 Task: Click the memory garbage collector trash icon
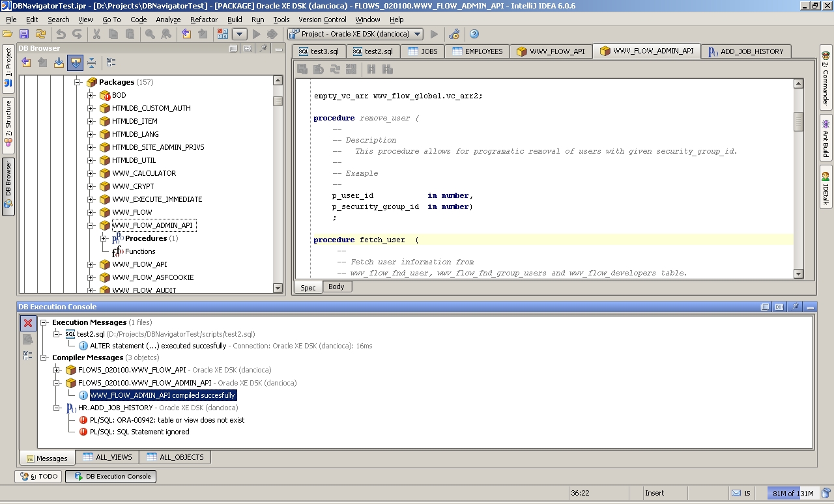tap(826, 493)
